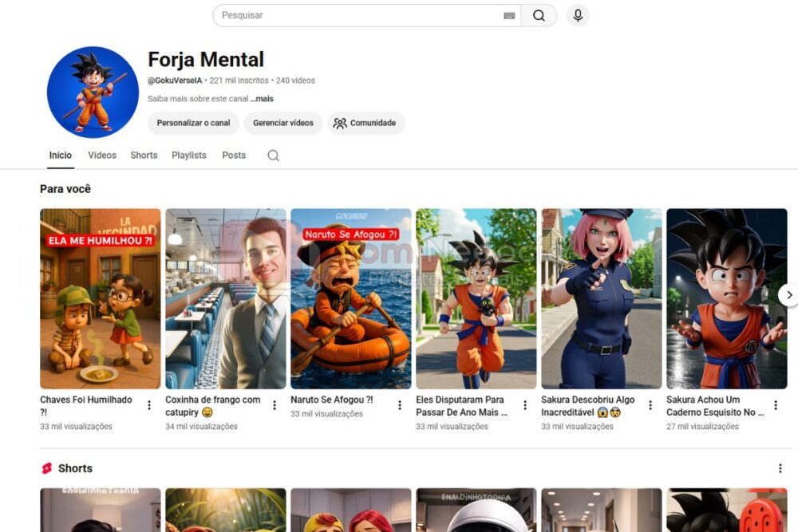Click title Sakura Descobriu Algo Inacreditável
This screenshot has height=532, width=798.
588,406
